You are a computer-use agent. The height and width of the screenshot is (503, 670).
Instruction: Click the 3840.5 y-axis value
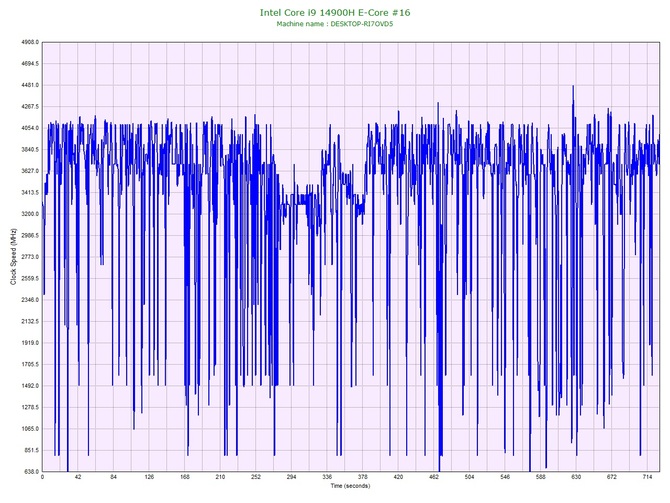coord(30,150)
